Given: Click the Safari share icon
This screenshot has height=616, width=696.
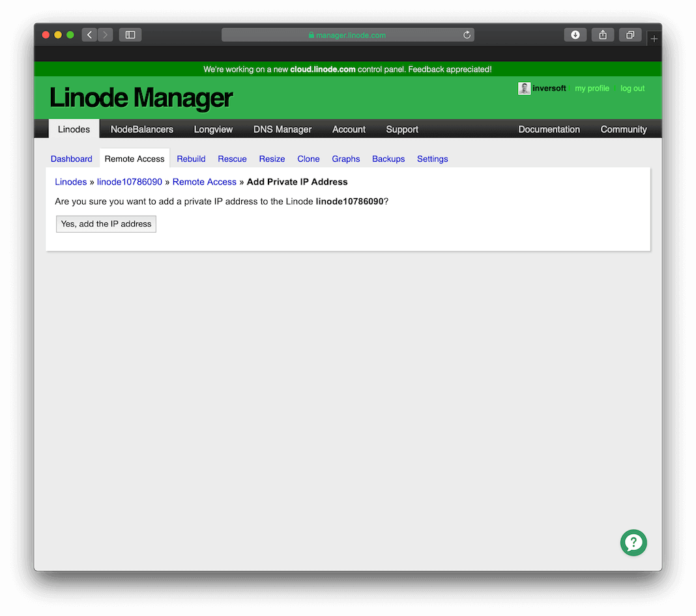Looking at the screenshot, I should click(x=603, y=35).
